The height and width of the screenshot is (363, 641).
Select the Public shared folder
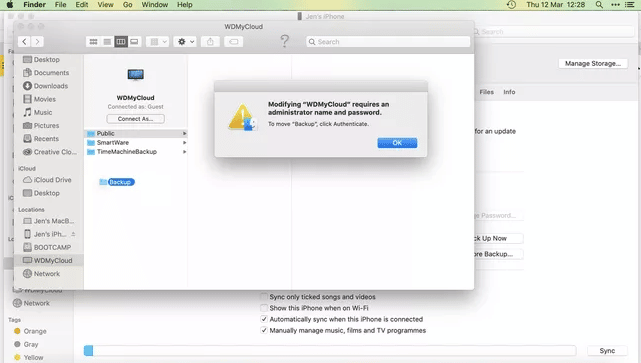pos(136,133)
